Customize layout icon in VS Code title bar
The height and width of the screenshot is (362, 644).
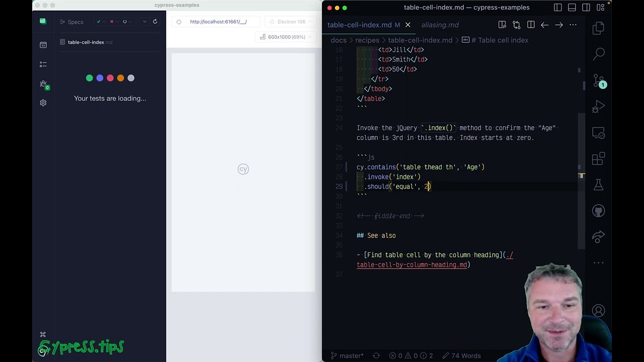point(600,8)
